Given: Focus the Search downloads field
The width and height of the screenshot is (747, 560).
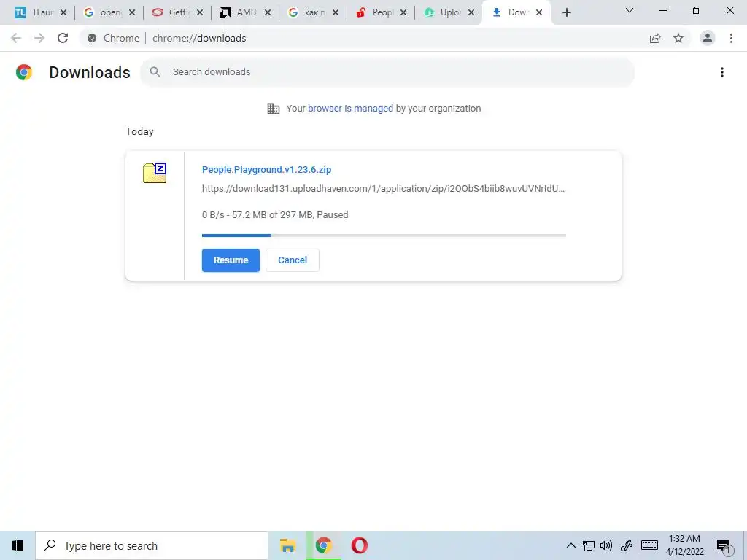Looking at the screenshot, I should (x=387, y=72).
